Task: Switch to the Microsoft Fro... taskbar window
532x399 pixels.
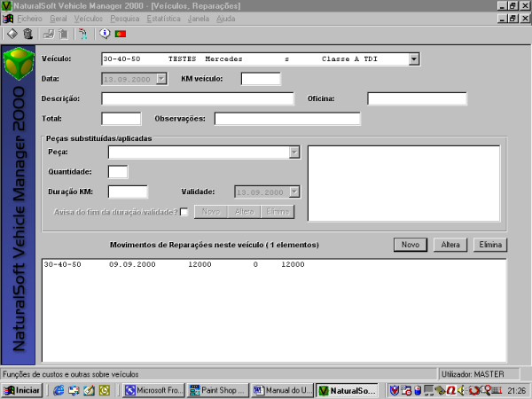Action: tap(153, 390)
